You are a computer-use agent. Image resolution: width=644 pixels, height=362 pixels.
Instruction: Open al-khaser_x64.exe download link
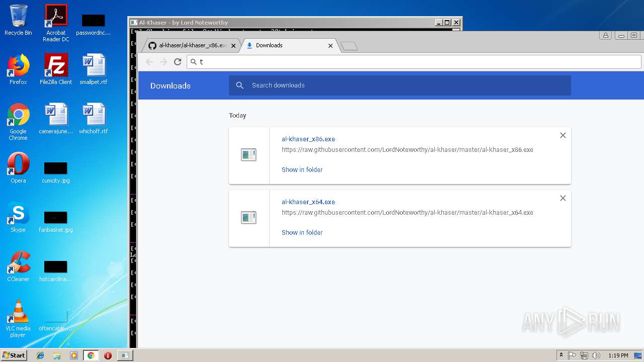[x=308, y=202]
